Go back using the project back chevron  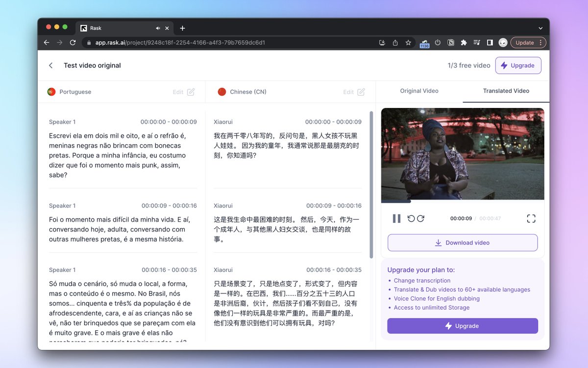tap(50, 65)
